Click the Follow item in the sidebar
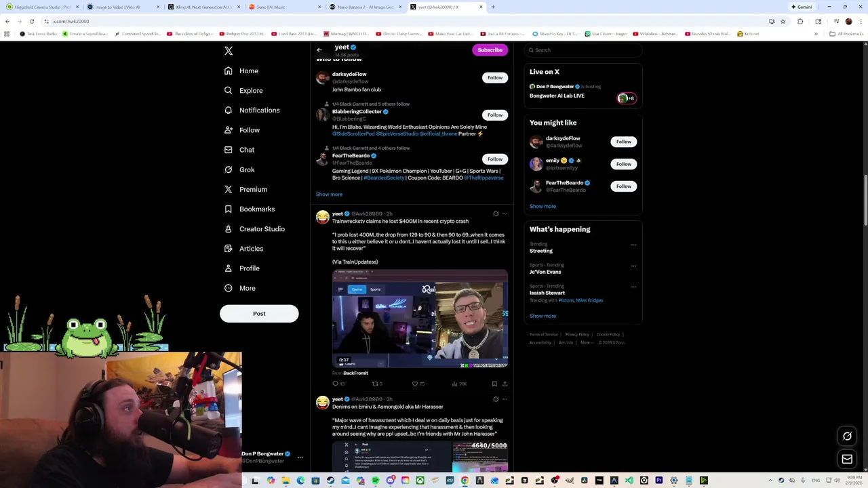868x488 pixels. tap(242, 130)
